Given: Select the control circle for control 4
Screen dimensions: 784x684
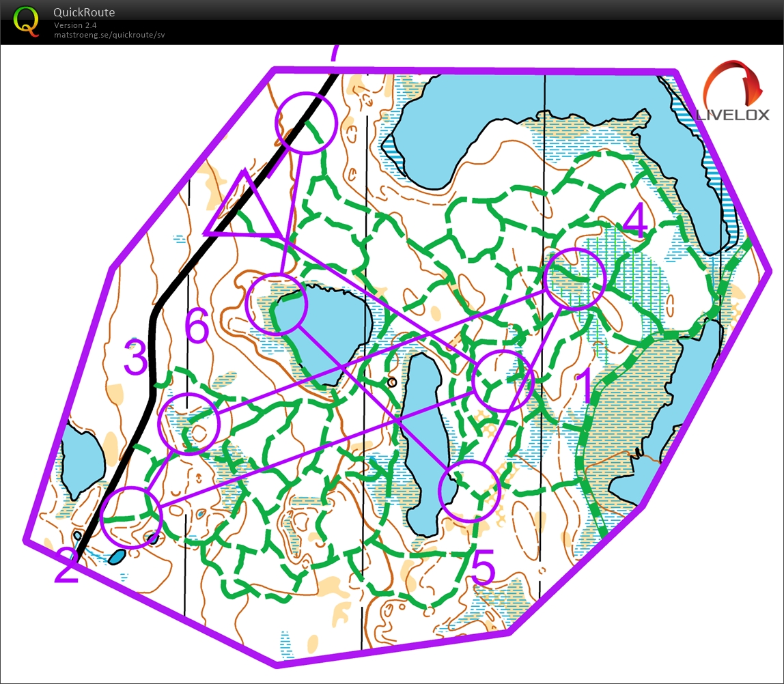Looking at the screenshot, I should tap(575, 279).
